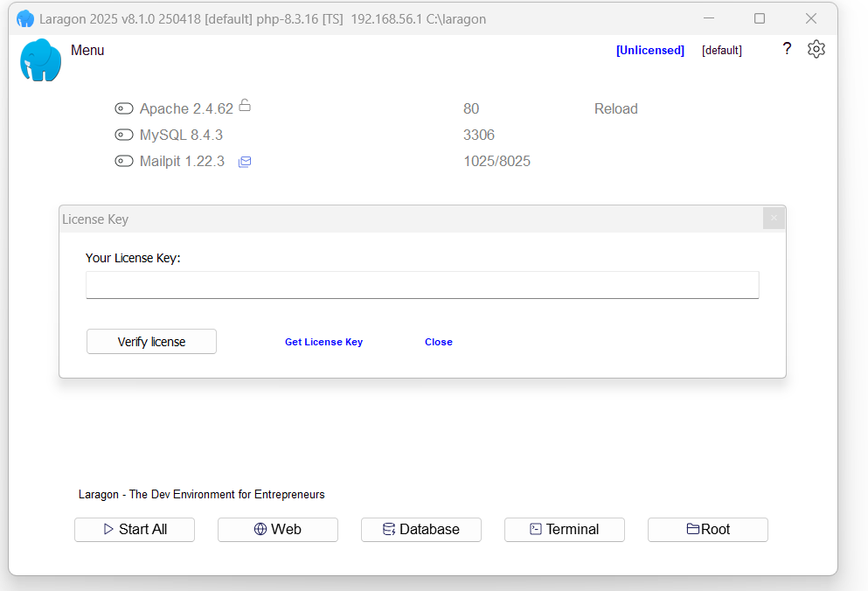Viewport: 868px width, 591px height.
Task: Click the Apache SSL padlock icon
Action: 245,105
